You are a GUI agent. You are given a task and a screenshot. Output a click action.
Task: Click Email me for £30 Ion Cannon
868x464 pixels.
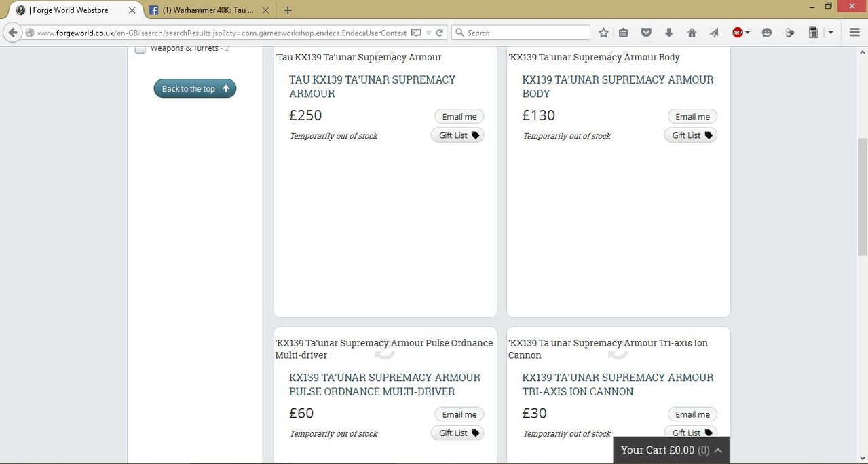click(x=692, y=414)
